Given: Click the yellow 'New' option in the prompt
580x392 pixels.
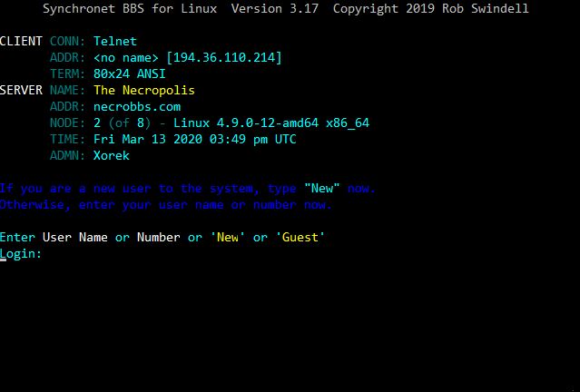Looking at the screenshot, I should [228, 237].
